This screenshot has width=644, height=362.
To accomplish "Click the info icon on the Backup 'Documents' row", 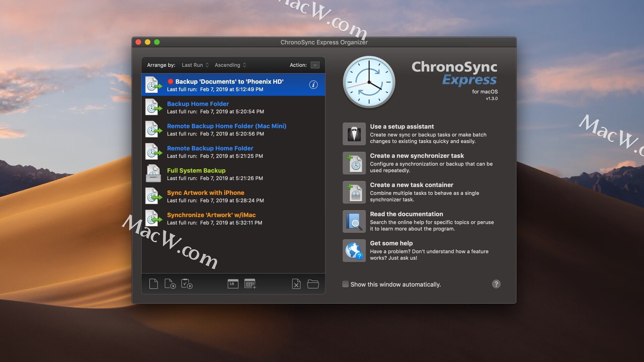I will 313,85.
